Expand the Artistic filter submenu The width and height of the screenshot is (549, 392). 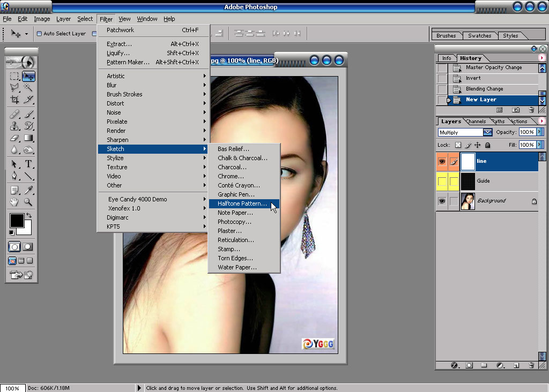click(x=153, y=76)
